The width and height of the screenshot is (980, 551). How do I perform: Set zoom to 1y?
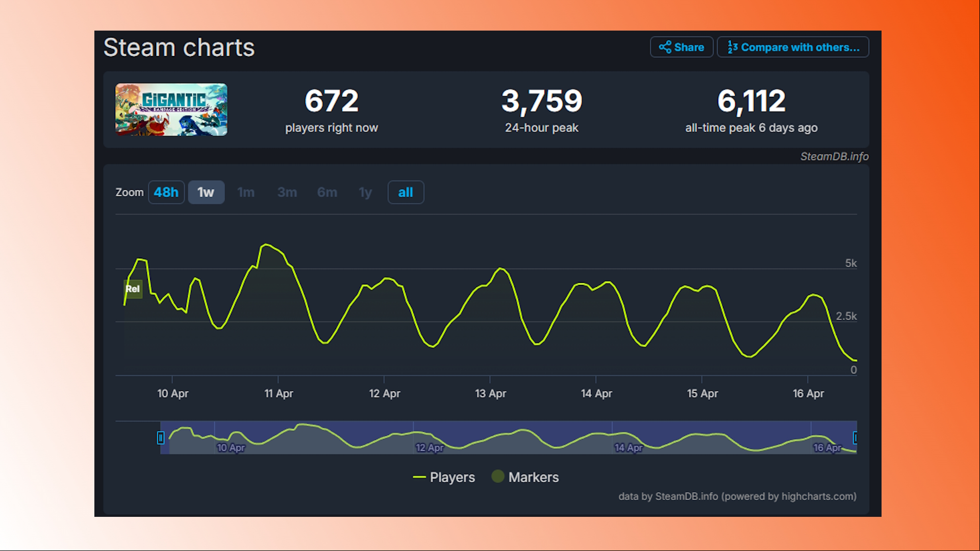365,192
